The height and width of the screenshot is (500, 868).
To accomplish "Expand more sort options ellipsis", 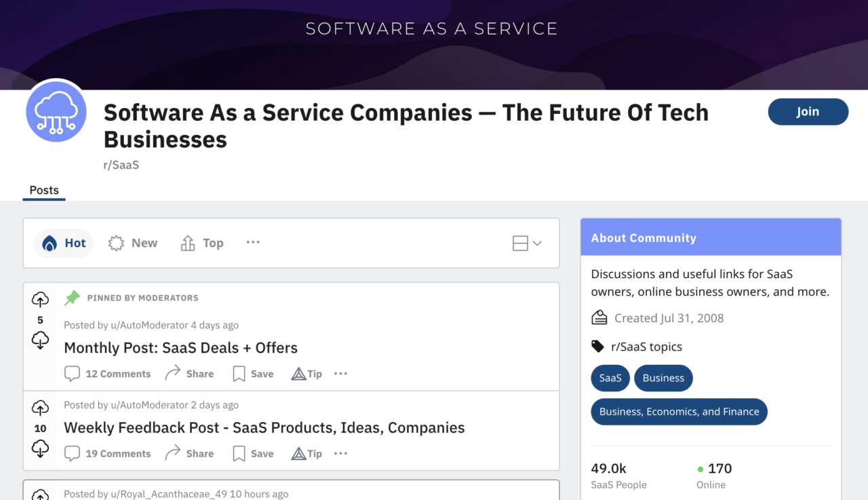I will coord(253,242).
